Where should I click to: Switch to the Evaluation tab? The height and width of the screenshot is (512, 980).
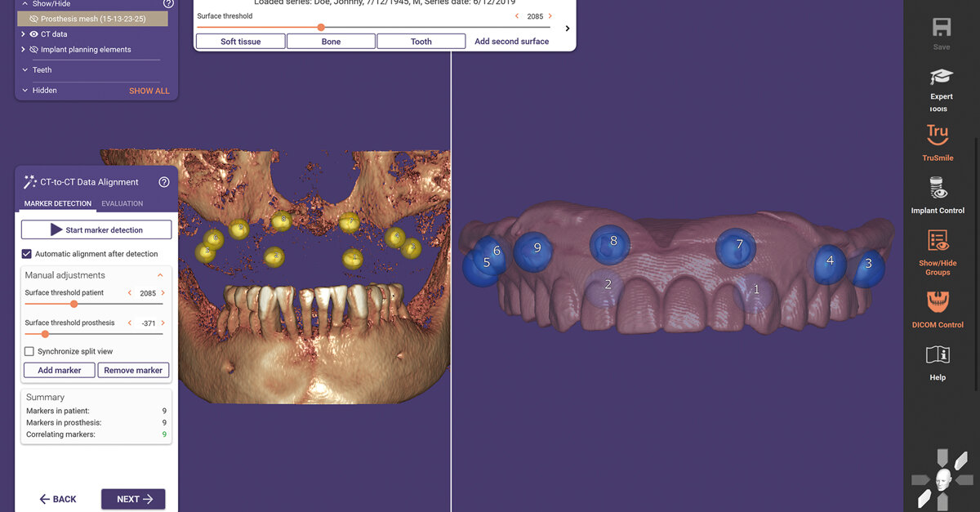[122, 203]
